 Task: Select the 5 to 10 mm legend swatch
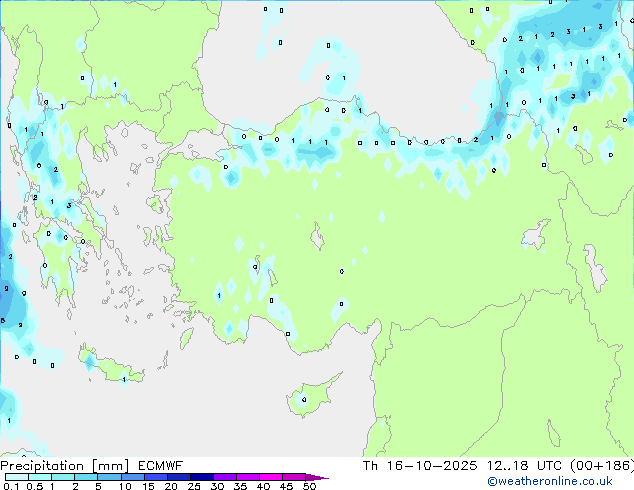point(109,477)
